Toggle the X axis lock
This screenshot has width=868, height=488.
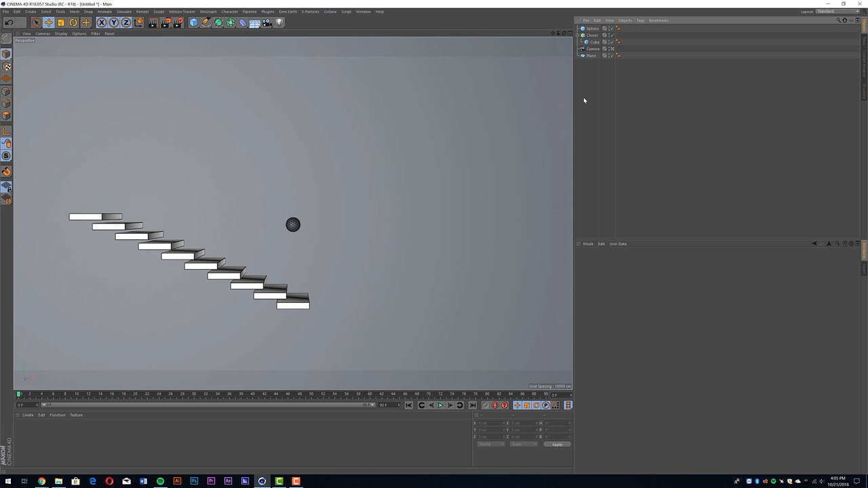coord(100,22)
